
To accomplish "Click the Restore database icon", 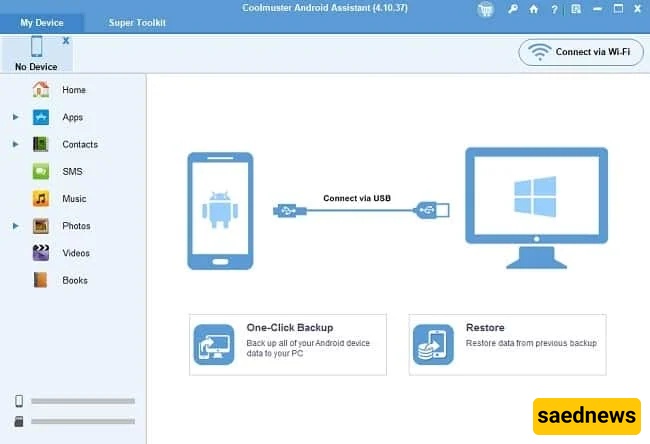I will tap(433, 345).
